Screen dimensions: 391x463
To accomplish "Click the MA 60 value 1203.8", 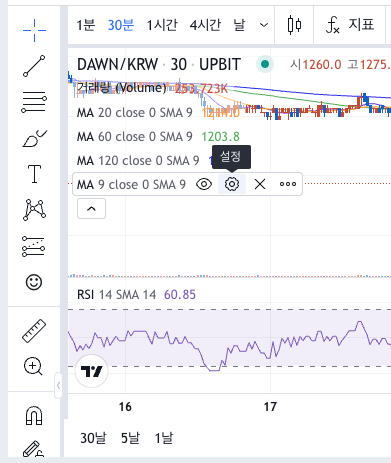I will click(x=220, y=137).
